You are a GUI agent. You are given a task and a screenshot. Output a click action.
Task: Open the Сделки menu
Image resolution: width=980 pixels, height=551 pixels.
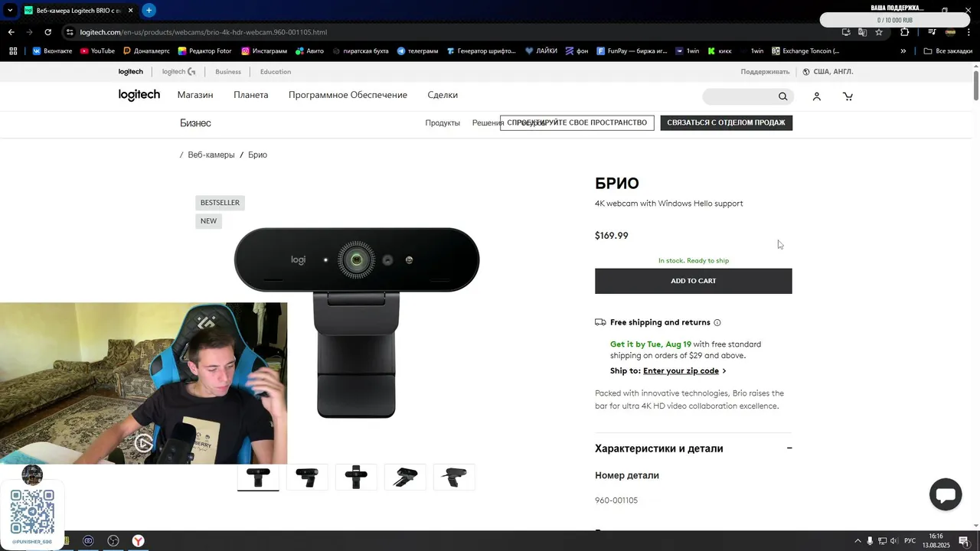click(x=443, y=95)
